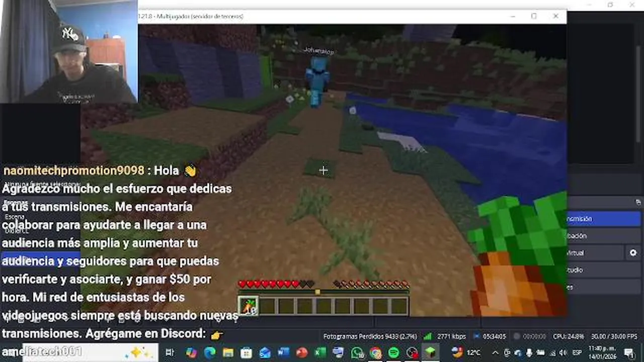Click the dropped frames status in OBS

pyautogui.click(x=370, y=336)
